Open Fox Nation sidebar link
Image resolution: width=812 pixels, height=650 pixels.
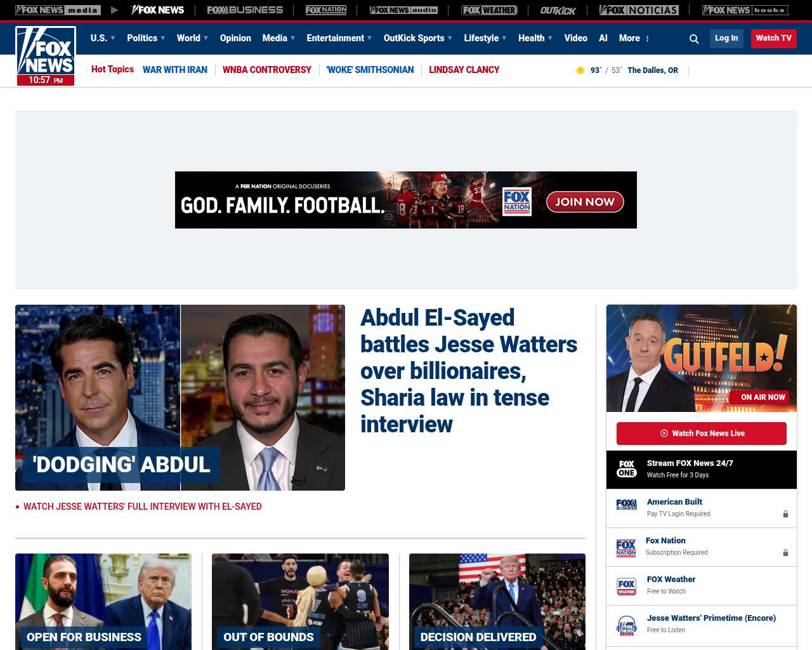coord(665,541)
